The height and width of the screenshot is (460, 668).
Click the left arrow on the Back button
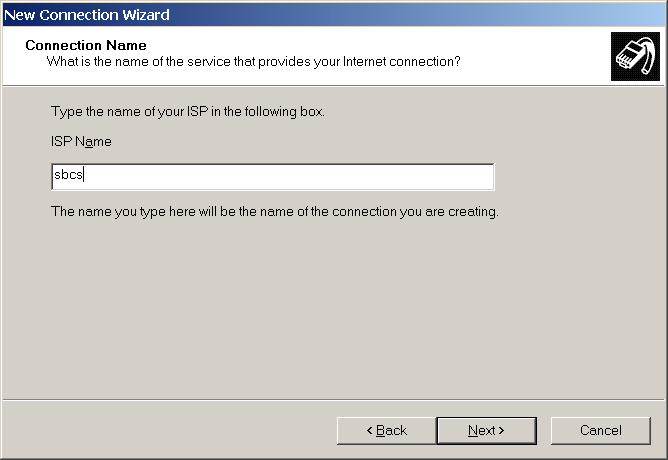[x=368, y=430]
